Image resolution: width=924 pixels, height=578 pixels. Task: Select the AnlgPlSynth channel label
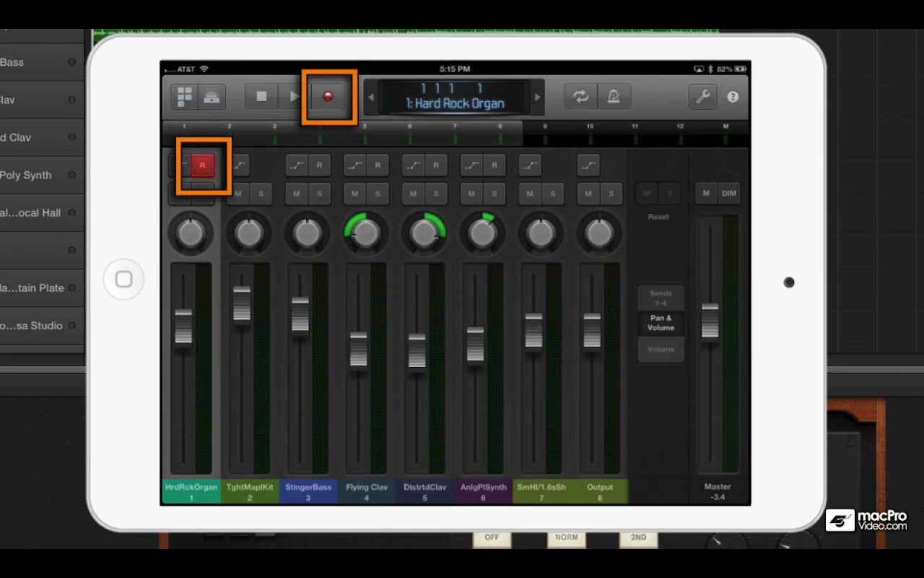coord(483,491)
